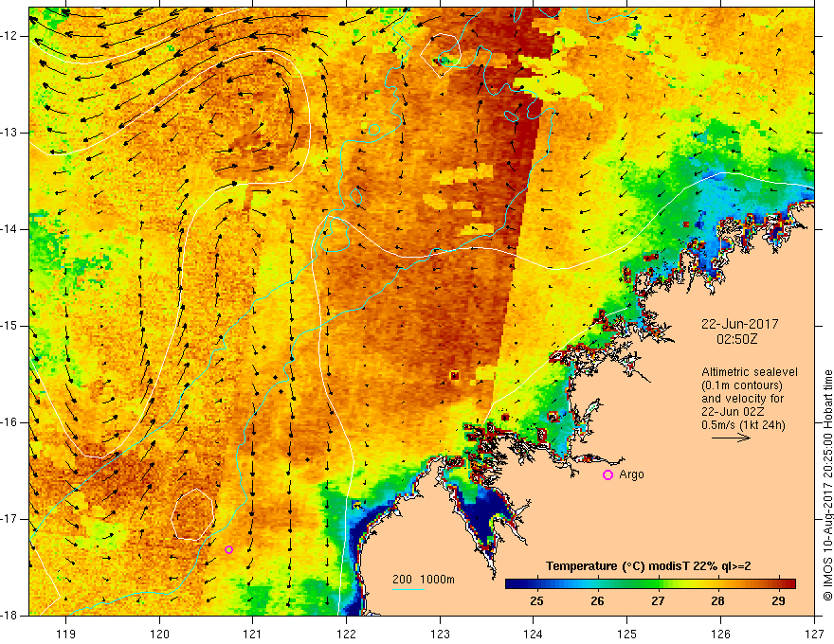Click the '(0.1m contours)' text
This screenshot has height=644, width=834.
tap(742, 385)
